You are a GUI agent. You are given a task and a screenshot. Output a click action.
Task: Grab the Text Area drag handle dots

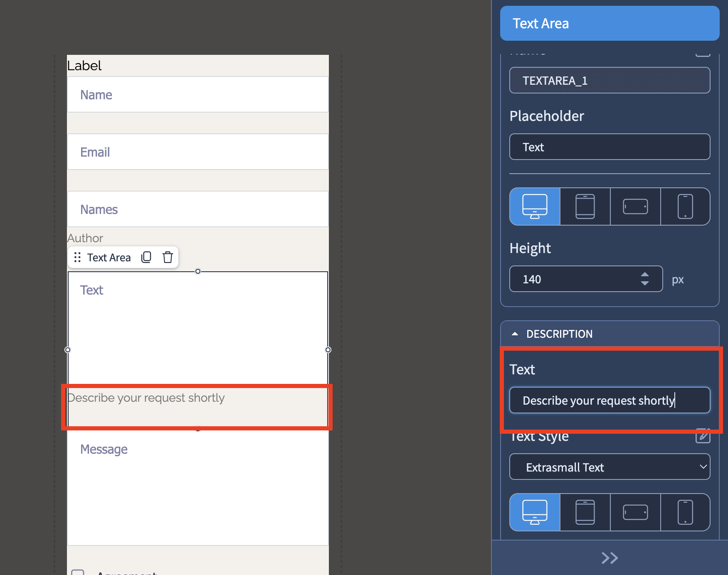[77, 257]
